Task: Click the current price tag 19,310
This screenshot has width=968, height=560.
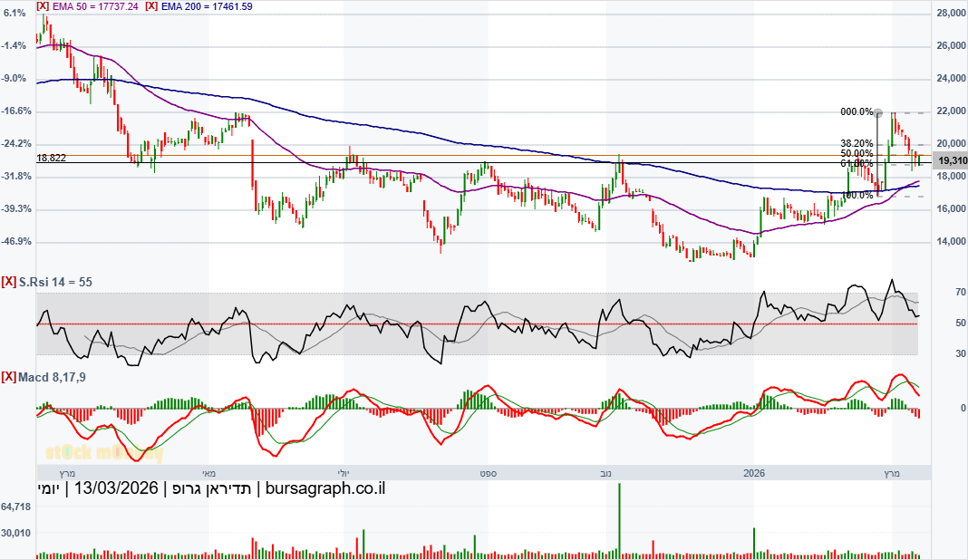Action: click(x=952, y=161)
